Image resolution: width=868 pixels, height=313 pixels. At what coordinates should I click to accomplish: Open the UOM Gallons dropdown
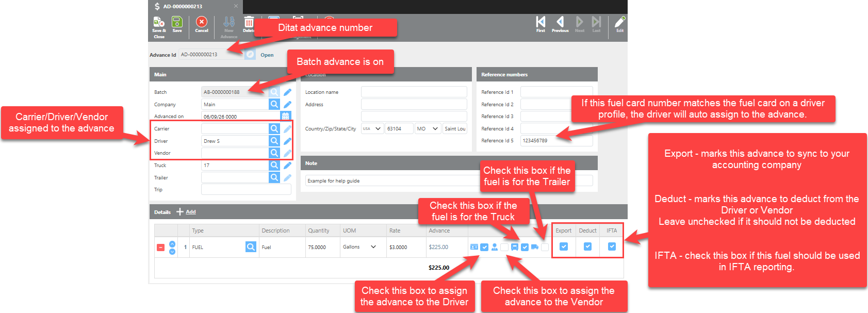361,247
